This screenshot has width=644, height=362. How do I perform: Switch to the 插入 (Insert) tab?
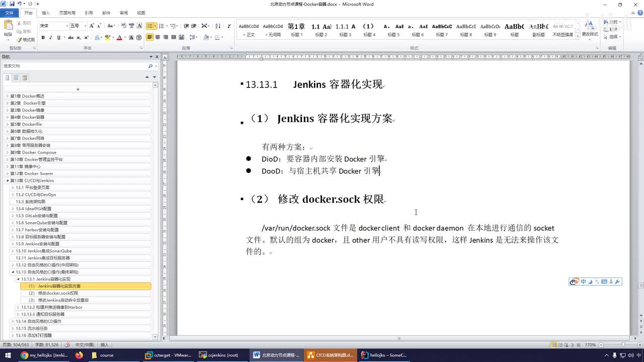(46, 13)
